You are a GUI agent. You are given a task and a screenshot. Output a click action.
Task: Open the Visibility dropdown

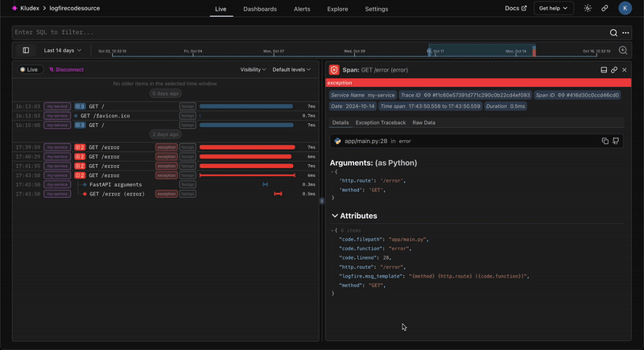pos(253,70)
